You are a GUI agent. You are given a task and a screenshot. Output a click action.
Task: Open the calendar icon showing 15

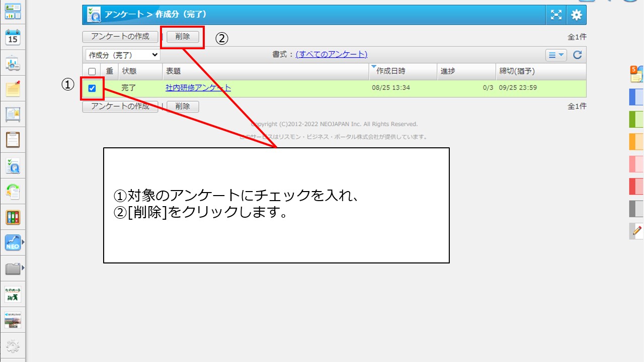[13, 37]
